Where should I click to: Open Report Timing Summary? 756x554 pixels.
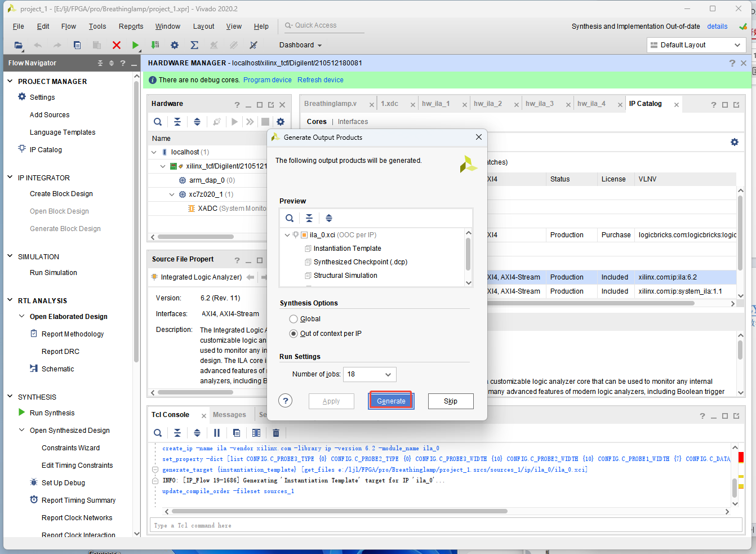tap(78, 500)
